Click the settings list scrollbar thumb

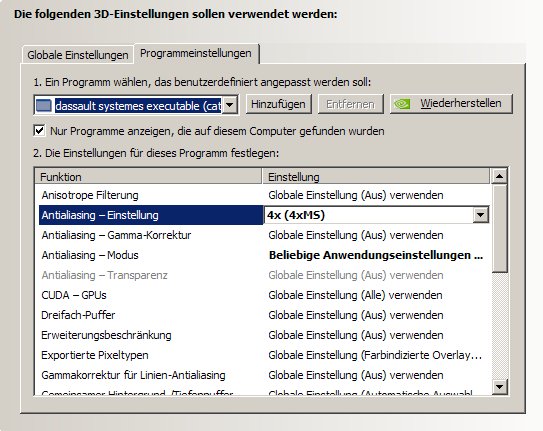[499, 228]
